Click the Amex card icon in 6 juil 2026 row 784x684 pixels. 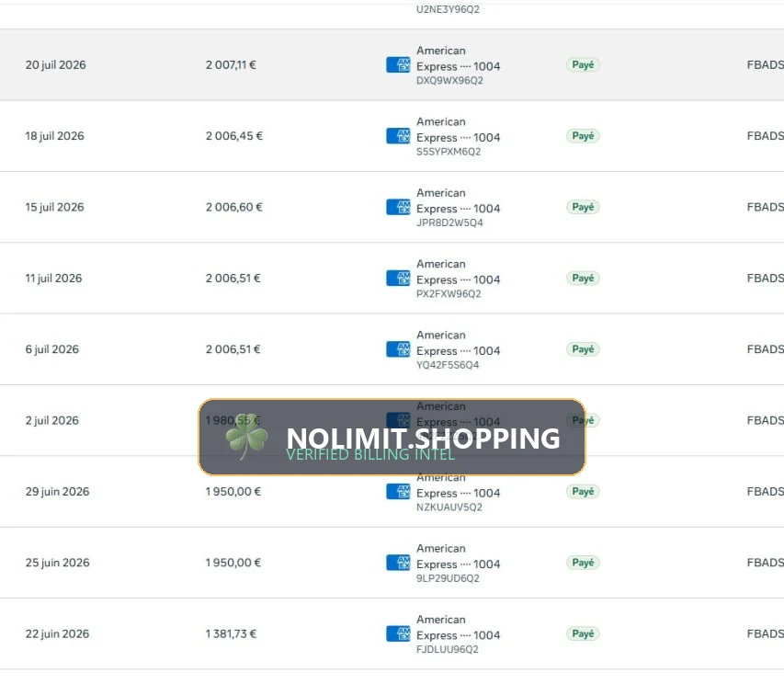[x=398, y=349]
